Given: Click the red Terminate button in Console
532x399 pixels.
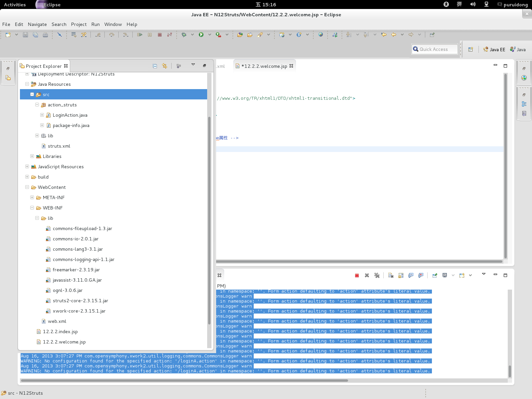Looking at the screenshot, I should click(x=357, y=275).
